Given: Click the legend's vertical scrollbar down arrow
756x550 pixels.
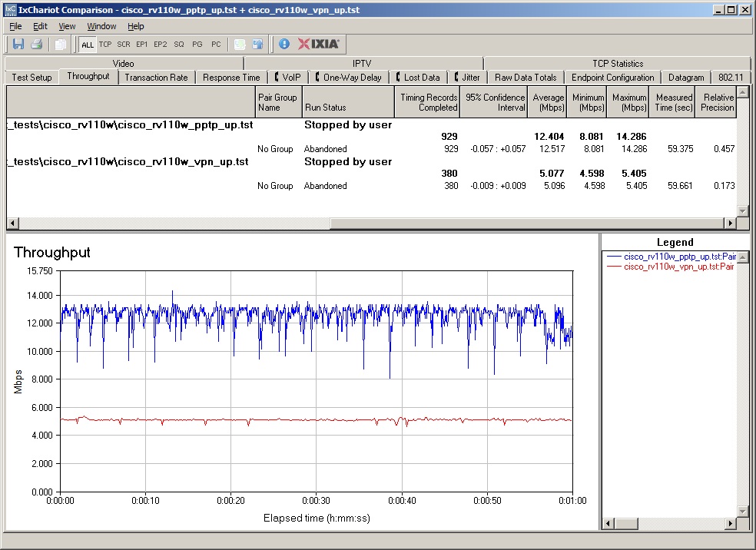Looking at the screenshot, I should pos(742,511).
